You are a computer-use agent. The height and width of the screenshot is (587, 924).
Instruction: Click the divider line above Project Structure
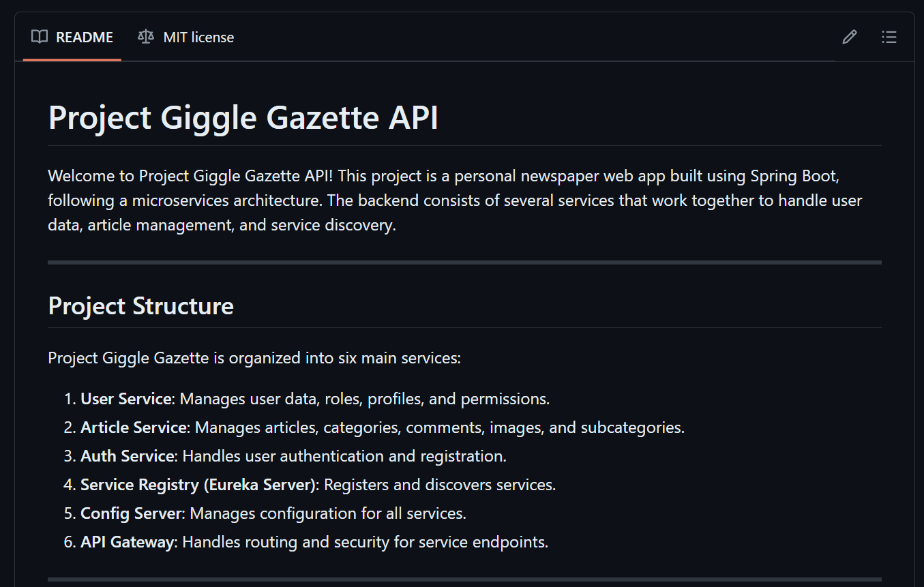click(464, 262)
